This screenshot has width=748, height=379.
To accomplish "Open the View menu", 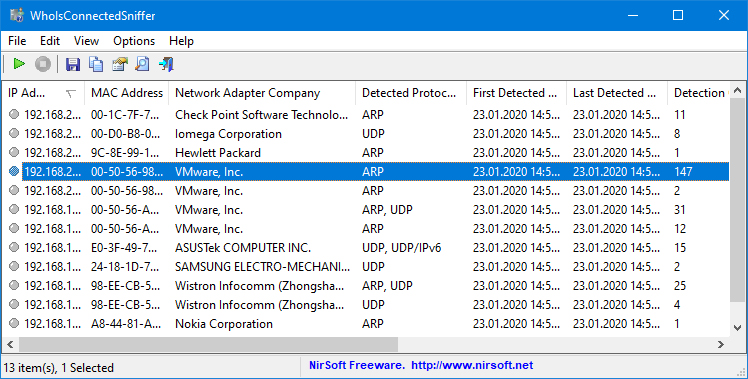I will coord(86,41).
